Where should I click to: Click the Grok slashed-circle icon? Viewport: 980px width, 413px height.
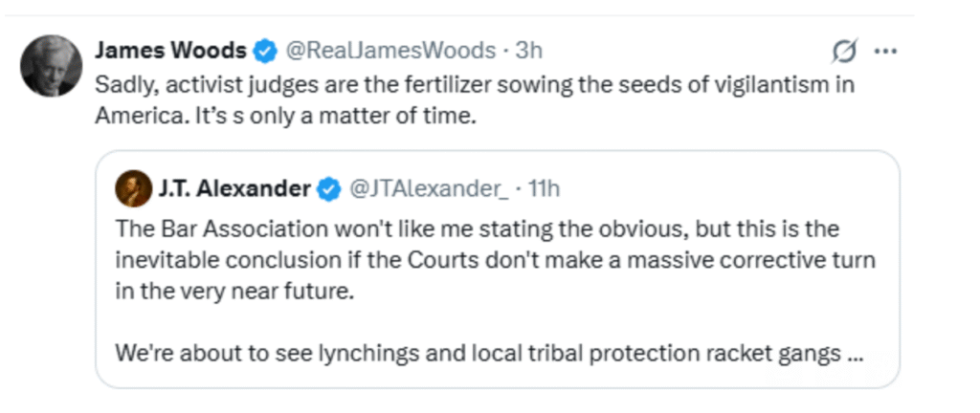tap(844, 51)
